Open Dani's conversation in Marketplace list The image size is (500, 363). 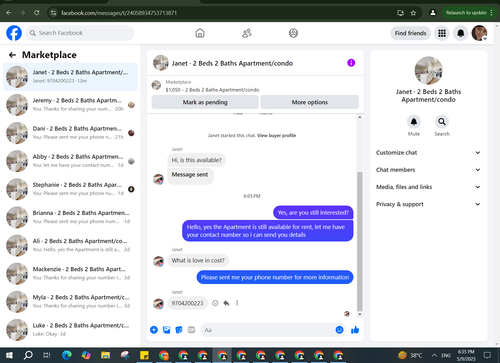coord(70,133)
